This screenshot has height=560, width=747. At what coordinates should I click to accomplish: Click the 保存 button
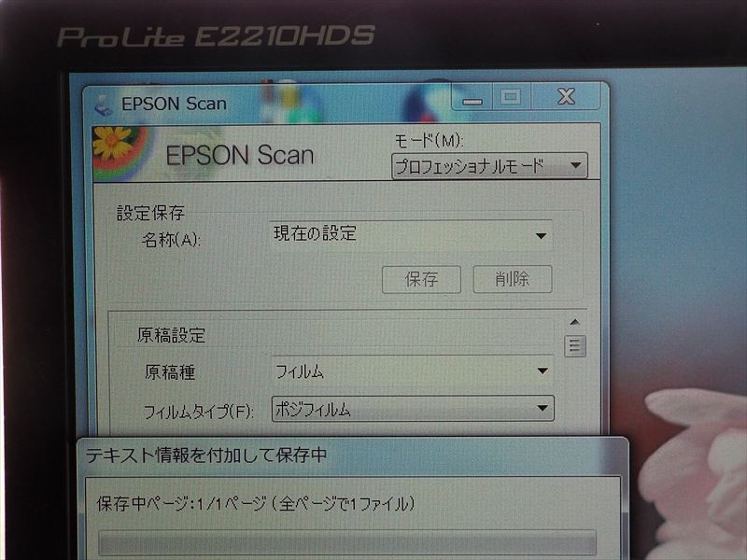(x=422, y=279)
